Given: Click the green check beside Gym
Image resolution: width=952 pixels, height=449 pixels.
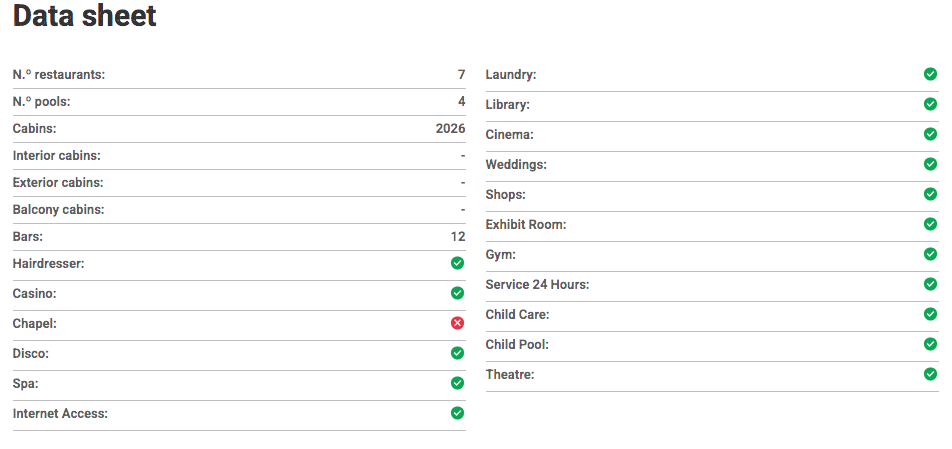Looking at the screenshot, I should click(930, 254).
